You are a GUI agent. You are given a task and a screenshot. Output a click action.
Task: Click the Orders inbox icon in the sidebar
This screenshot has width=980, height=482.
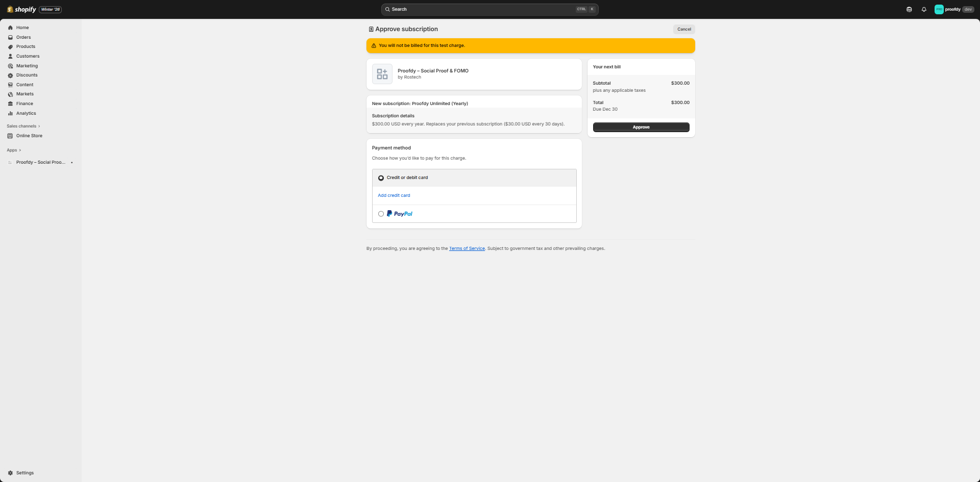click(x=10, y=37)
